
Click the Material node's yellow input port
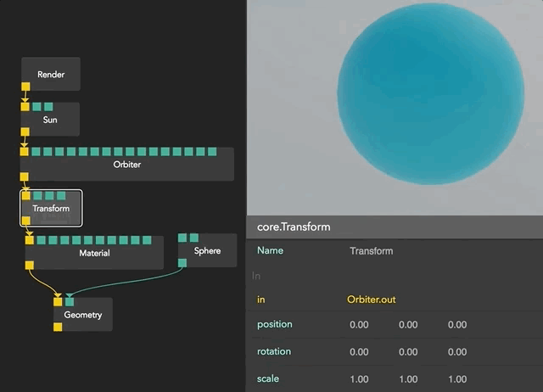[30, 240]
